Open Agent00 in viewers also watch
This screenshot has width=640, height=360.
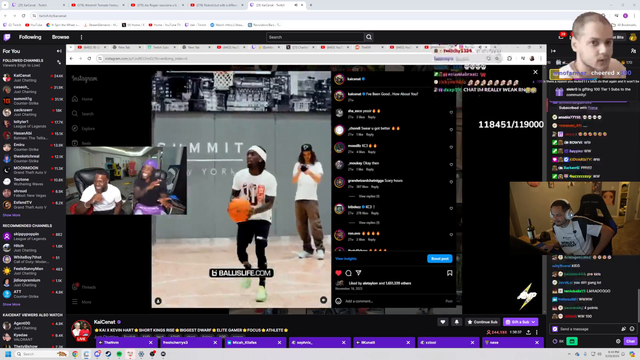click(33, 325)
